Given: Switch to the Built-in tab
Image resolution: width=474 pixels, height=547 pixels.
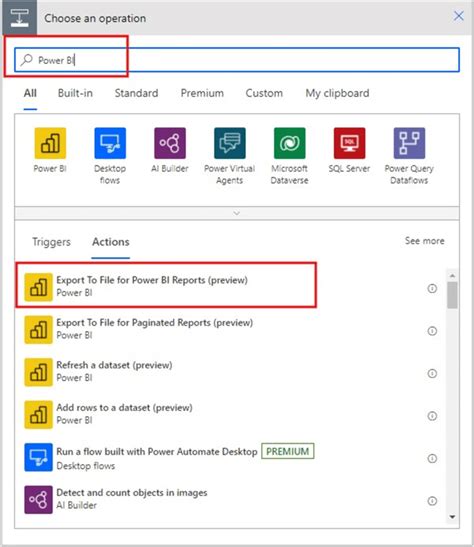Looking at the screenshot, I should (75, 93).
